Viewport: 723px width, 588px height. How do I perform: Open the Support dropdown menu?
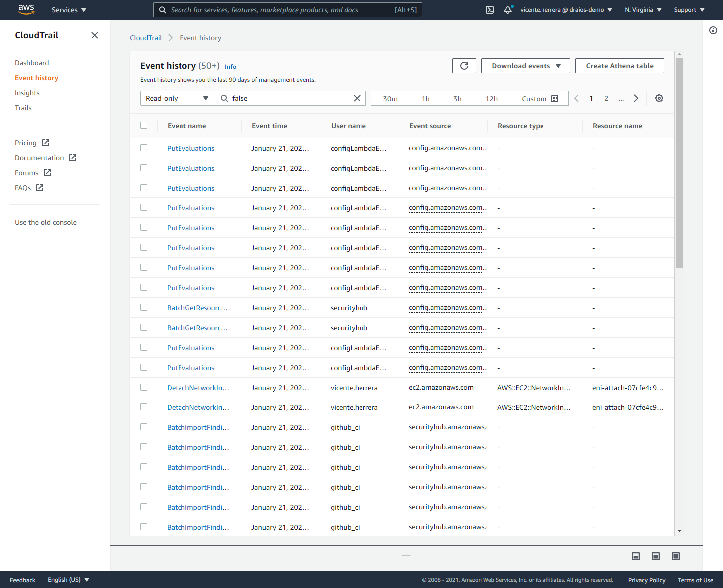(689, 10)
